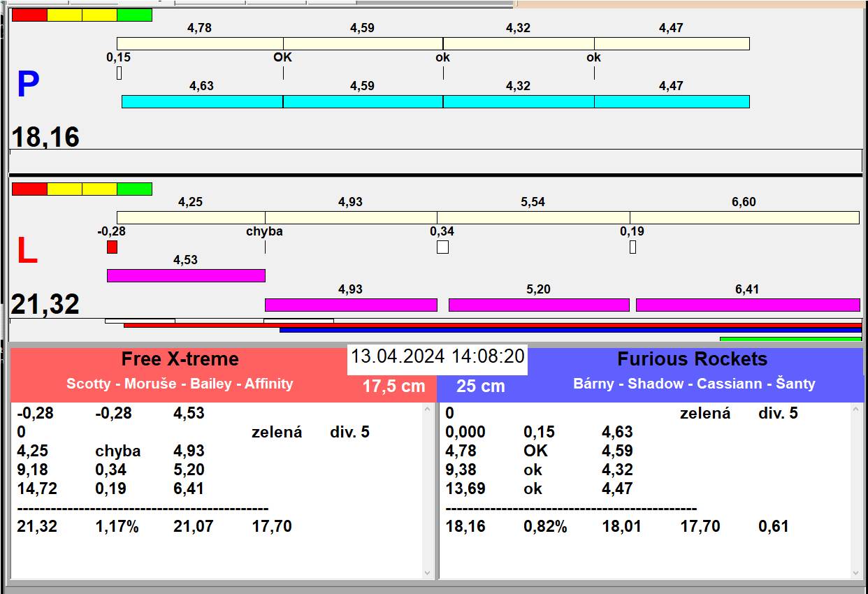Click the white marker box under 0,34
The height and width of the screenshot is (594, 868).
tap(442, 247)
